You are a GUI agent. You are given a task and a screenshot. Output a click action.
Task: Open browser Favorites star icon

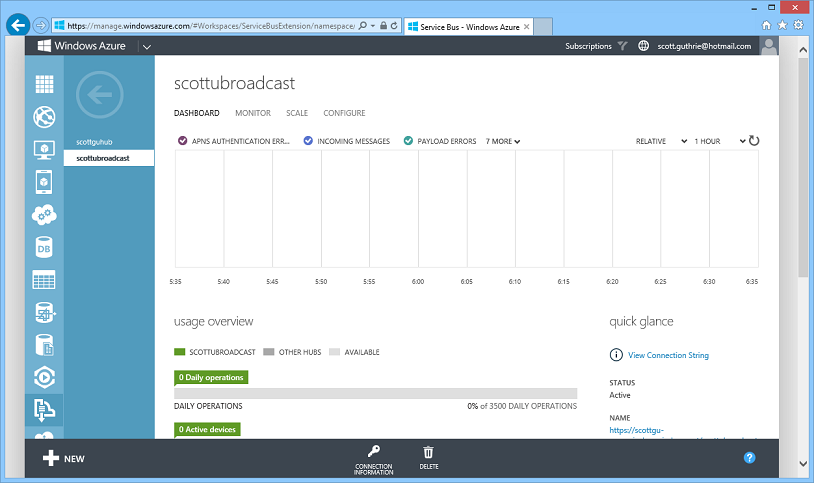782,25
